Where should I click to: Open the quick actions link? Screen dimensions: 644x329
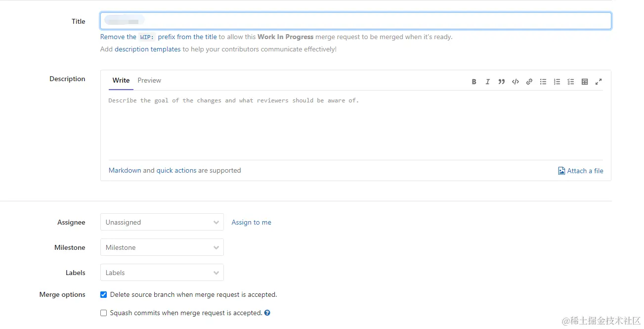pyautogui.click(x=176, y=170)
